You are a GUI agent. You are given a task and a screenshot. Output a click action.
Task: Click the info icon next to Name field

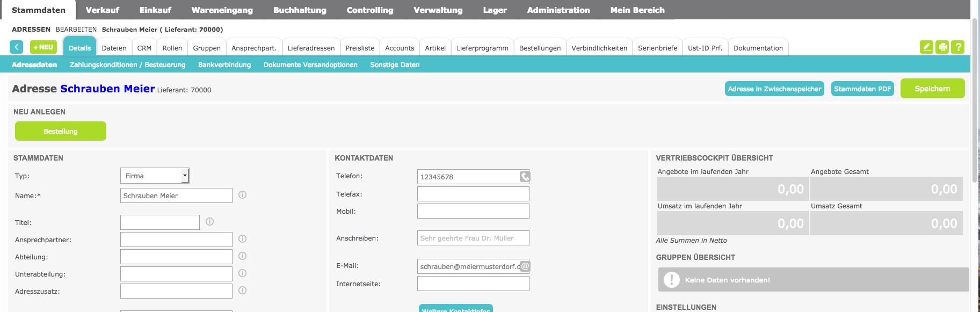tap(242, 195)
